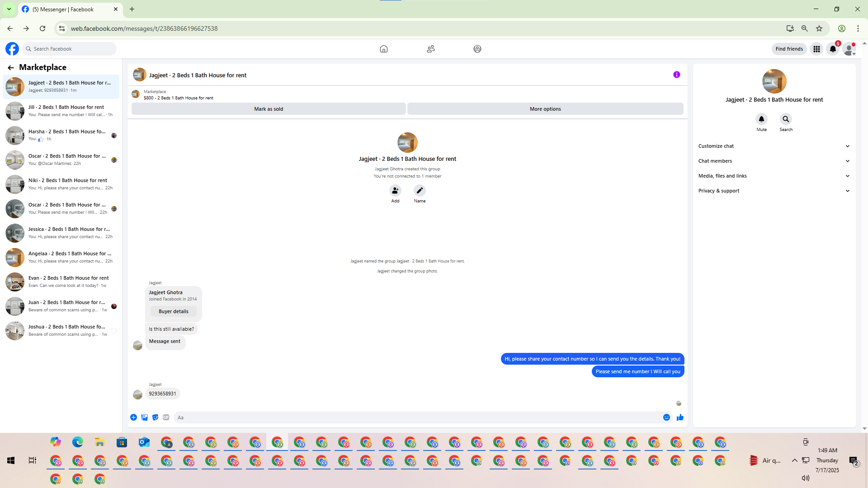Search in conversation with magnifier icon
The width and height of the screenshot is (868, 488).
(x=786, y=119)
